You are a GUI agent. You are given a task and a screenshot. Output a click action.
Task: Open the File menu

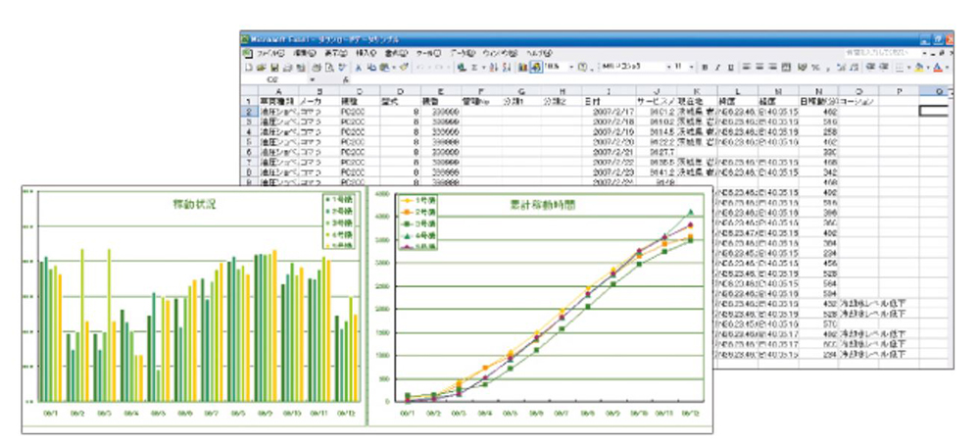(x=269, y=53)
